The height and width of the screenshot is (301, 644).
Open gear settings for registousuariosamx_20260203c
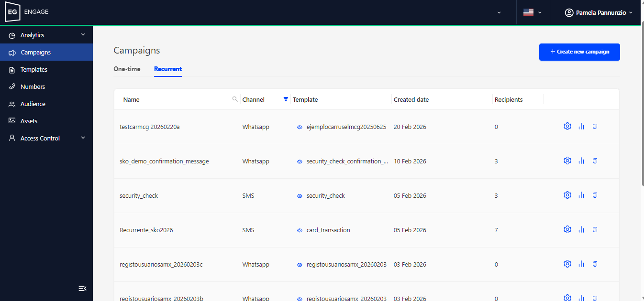pos(567,264)
